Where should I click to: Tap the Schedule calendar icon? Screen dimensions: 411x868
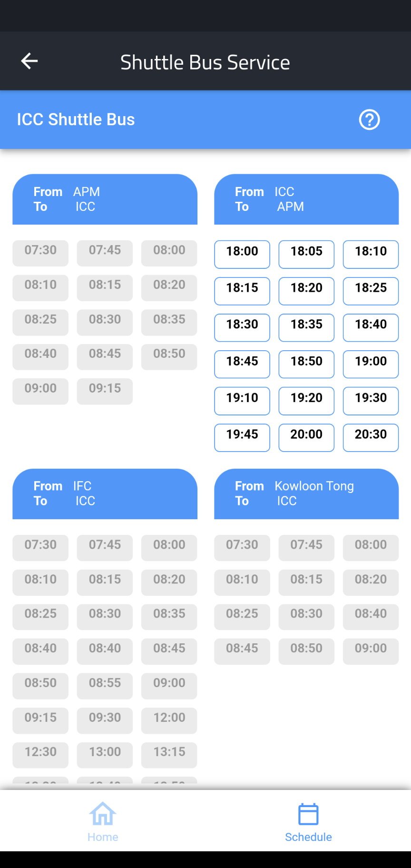point(308,814)
